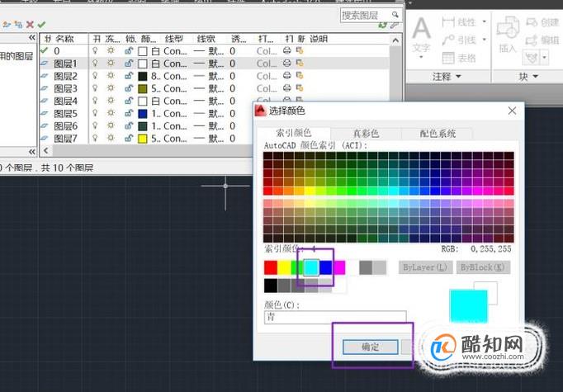Viewport: 563px width, 392px height.
Task: Click the layer list scroll up arrow
Action: [x=395, y=40]
